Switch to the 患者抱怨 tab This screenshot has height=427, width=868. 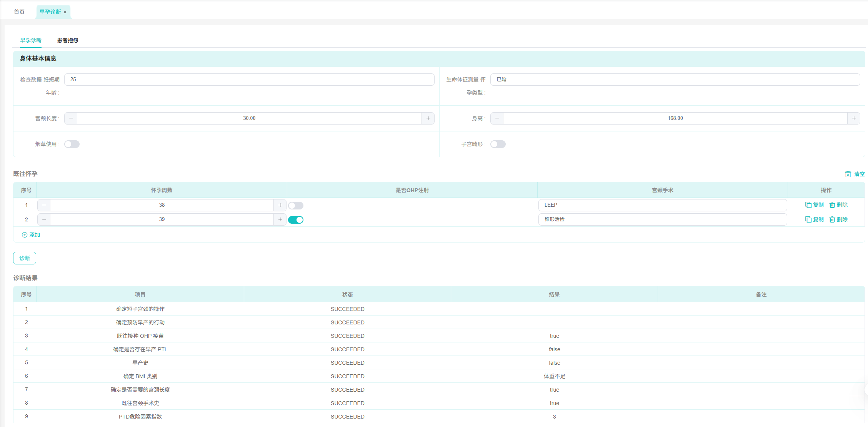[68, 40]
